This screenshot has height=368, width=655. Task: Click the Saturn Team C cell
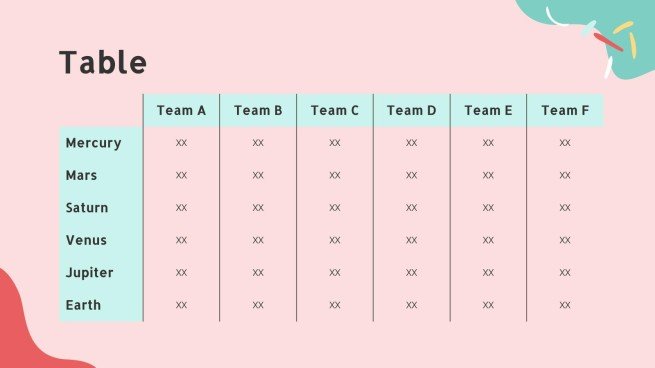(335, 208)
